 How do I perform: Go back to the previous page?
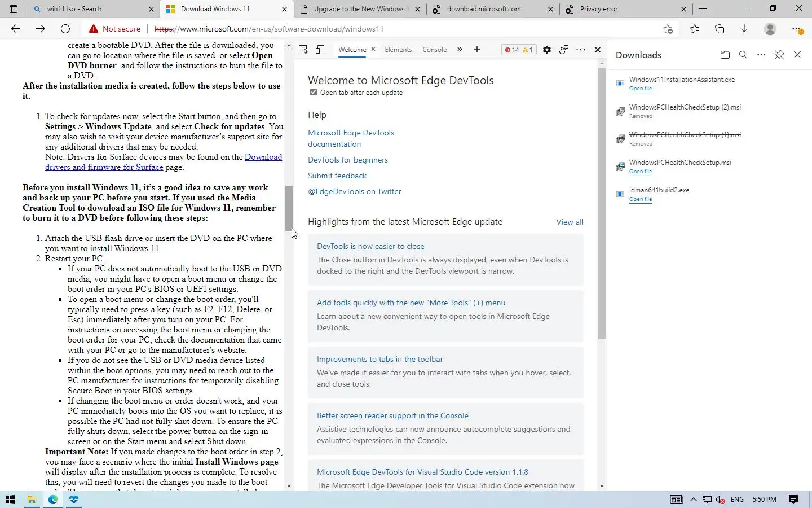tap(16, 29)
